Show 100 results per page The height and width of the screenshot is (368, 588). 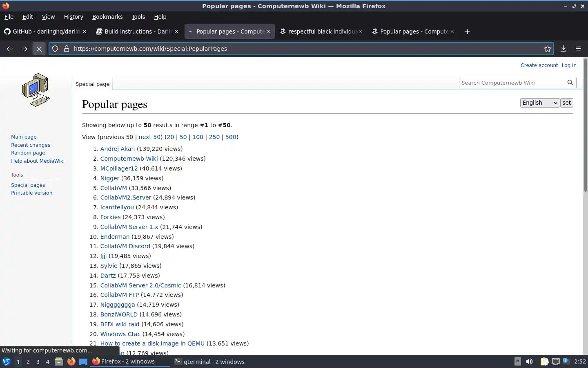point(198,137)
